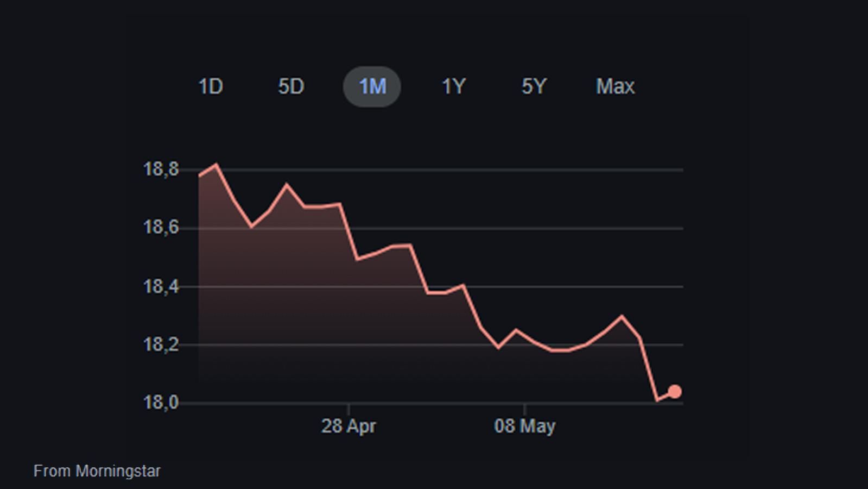Screen dimensions: 868x489
Task: Show the 5Y historical chart
Action: [533, 86]
